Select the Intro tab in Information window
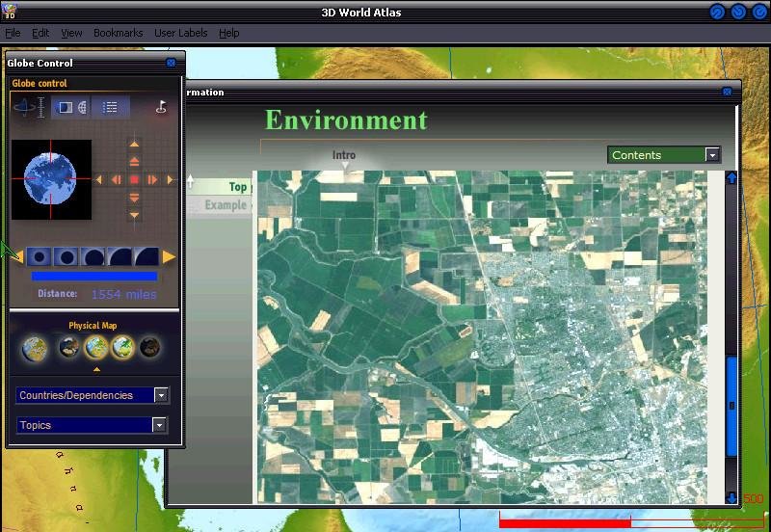The height and width of the screenshot is (532, 771). [344, 155]
